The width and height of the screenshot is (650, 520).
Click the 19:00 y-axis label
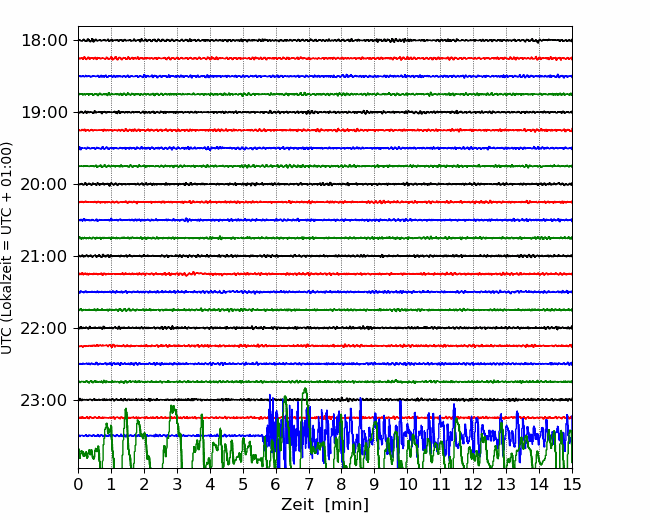coord(44,112)
